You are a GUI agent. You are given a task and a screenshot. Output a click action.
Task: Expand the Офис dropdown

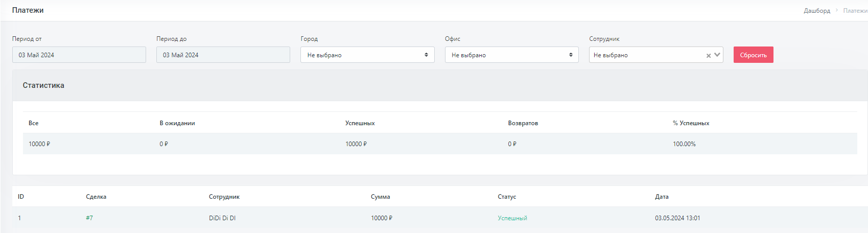[x=511, y=55]
